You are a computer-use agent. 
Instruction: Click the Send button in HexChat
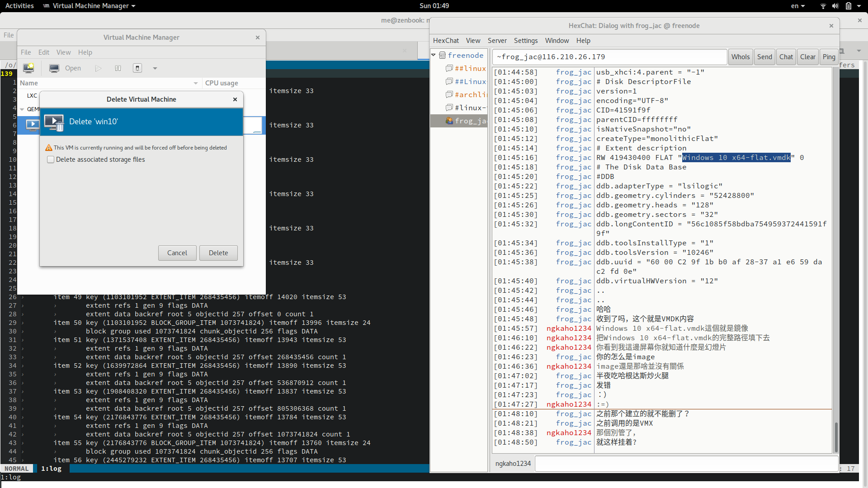pyautogui.click(x=764, y=57)
